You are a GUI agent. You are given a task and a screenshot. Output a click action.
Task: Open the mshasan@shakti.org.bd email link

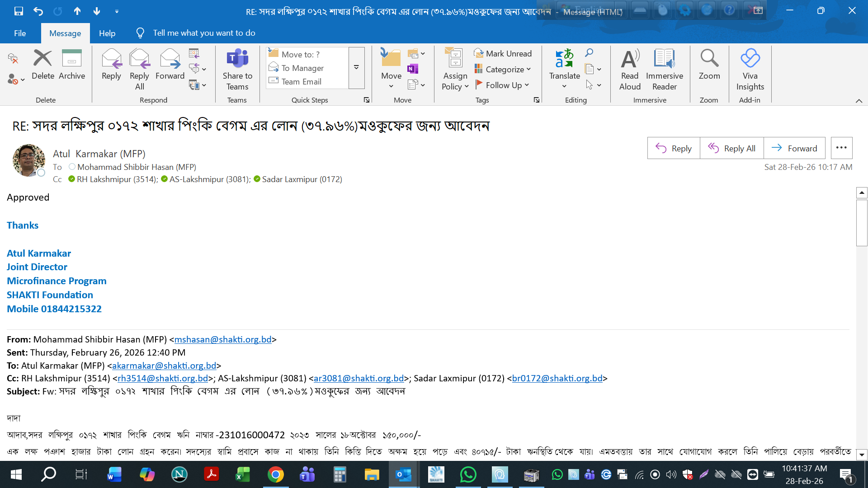pyautogui.click(x=223, y=339)
